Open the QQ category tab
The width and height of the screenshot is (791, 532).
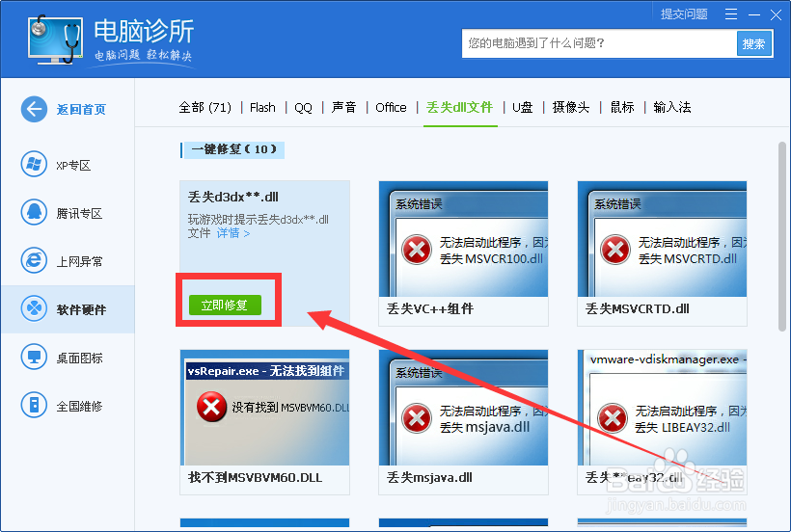coord(303,107)
